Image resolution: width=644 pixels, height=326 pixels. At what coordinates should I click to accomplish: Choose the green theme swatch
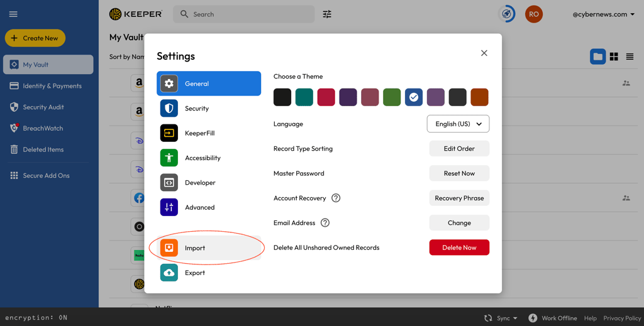[392, 97]
